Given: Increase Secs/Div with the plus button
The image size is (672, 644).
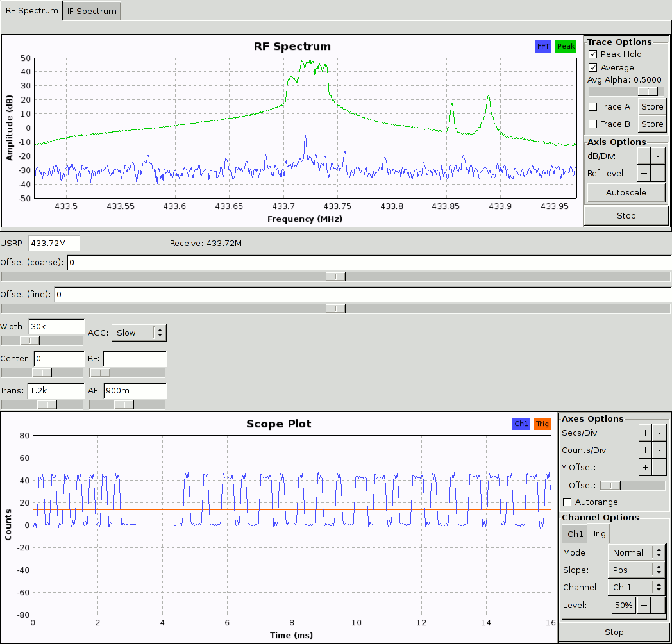Looking at the screenshot, I should click(644, 433).
